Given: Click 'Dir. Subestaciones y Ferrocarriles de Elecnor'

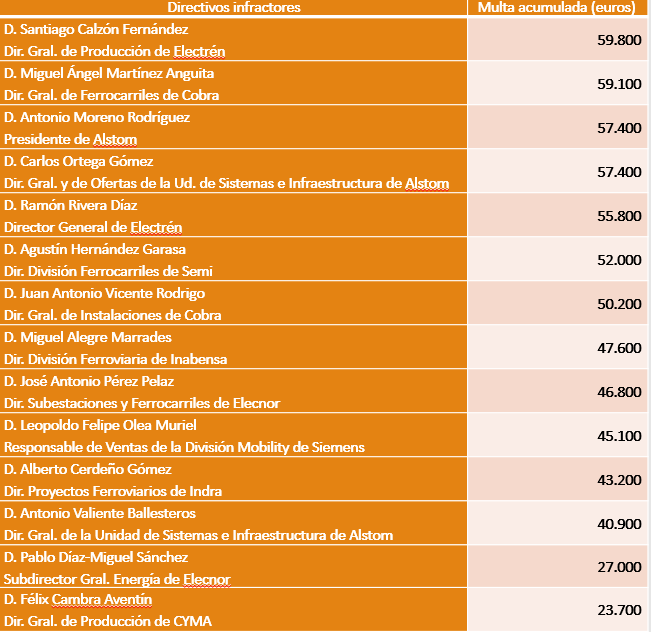Looking at the screenshot, I should click(x=142, y=404).
